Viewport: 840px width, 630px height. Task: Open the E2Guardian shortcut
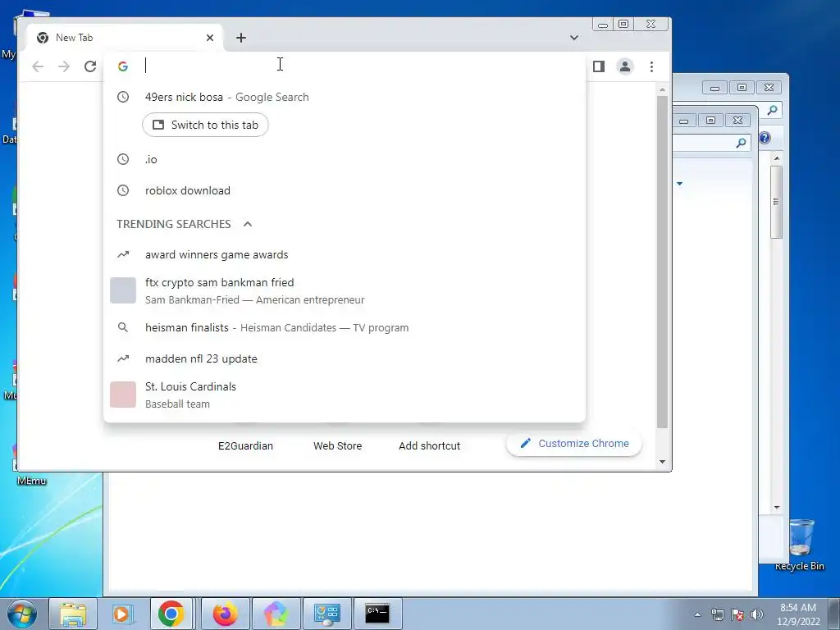[x=245, y=445]
